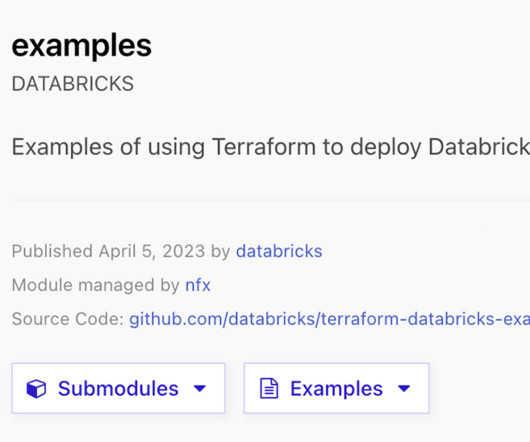Click the word by before databricks link
The height and width of the screenshot is (442, 530).
pyautogui.click(x=220, y=252)
